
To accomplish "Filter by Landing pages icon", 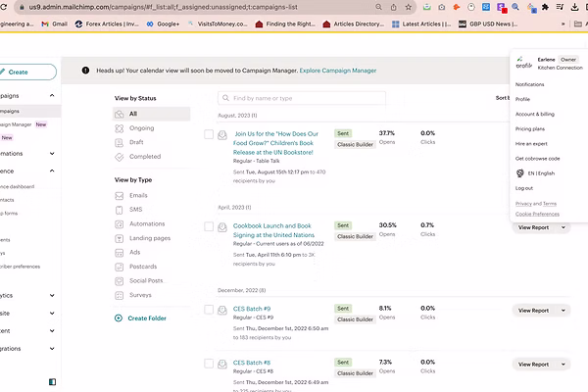I will pos(120,238).
